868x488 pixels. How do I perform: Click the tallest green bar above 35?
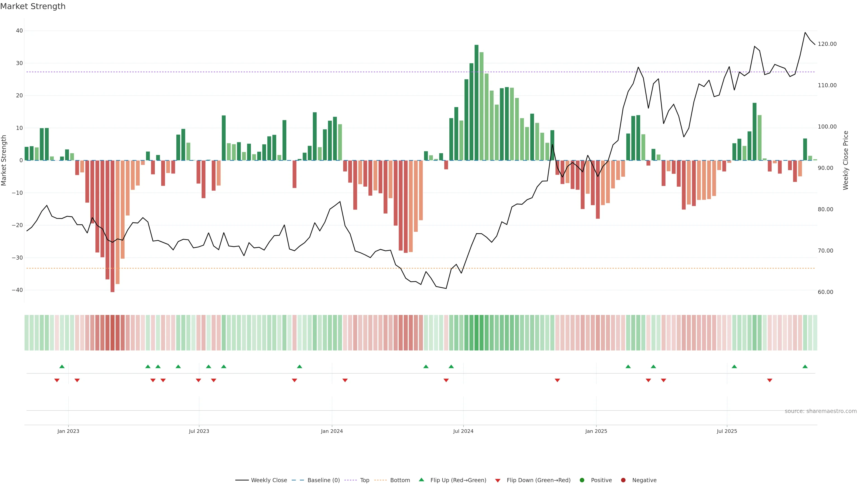(476, 101)
